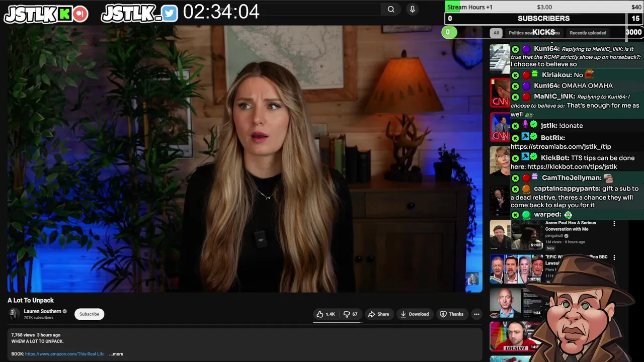
Task: Click the microphone badge next to jstlk
Action: click(x=526, y=124)
